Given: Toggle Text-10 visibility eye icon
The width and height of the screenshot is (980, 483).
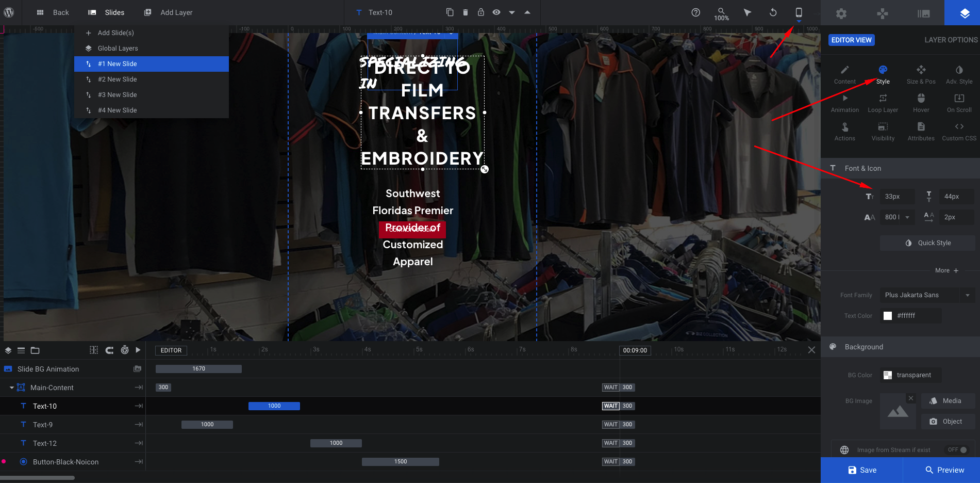Looking at the screenshot, I should coord(496,12).
